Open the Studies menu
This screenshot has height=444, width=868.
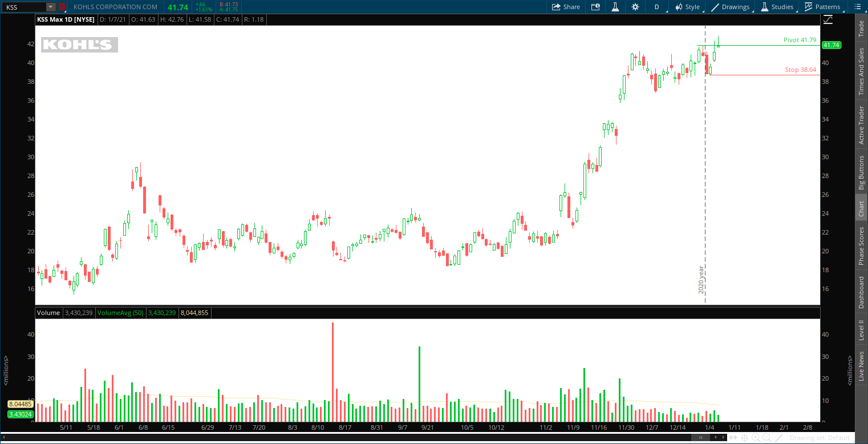[x=777, y=7]
